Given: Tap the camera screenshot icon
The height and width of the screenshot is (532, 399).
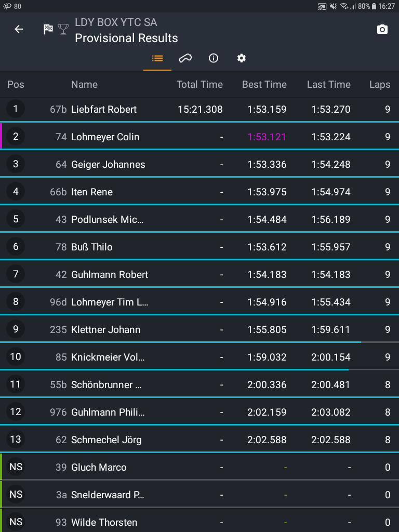Looking at the screenshot, I should pyautogui.click(x=382, y=30).
